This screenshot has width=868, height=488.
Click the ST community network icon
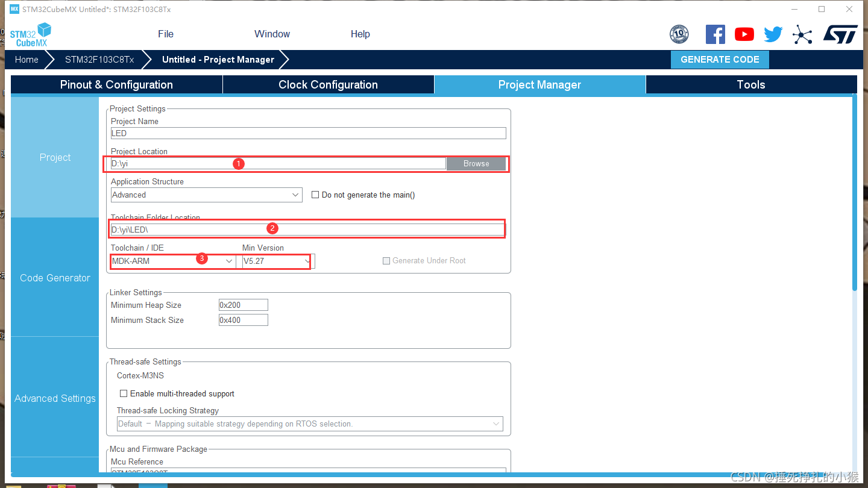[x=802, y=34]
